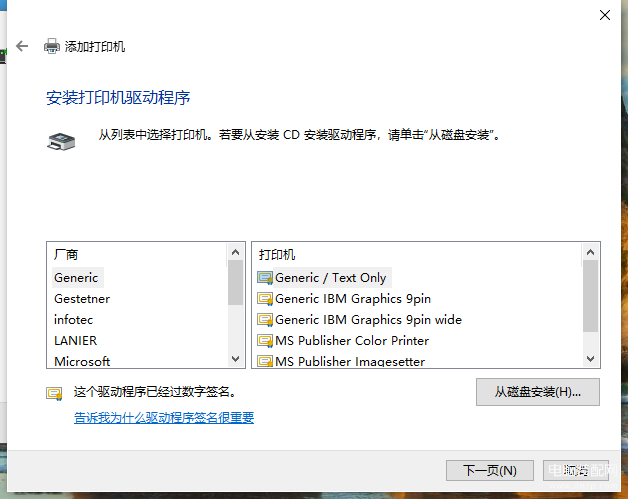The width and height of the screenshot is (628, 499).
Task: Click 下一页(N) to continue
Action: click(x=490, y=470)
